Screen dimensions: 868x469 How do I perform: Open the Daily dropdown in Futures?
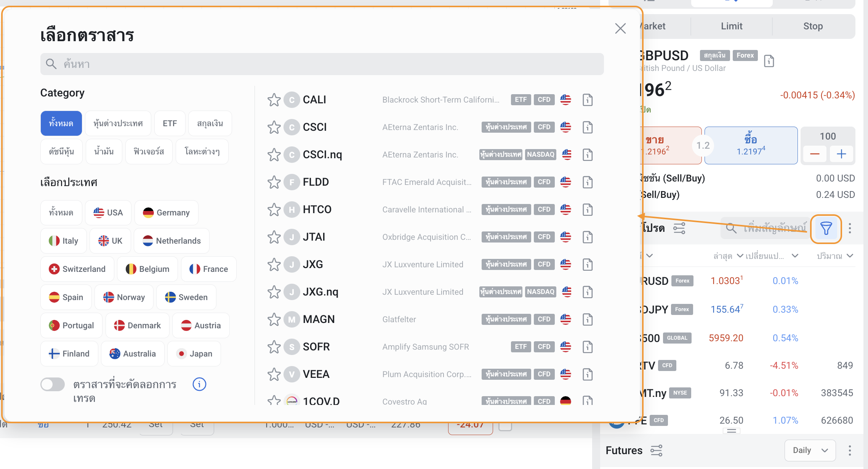tap(810, 450)
